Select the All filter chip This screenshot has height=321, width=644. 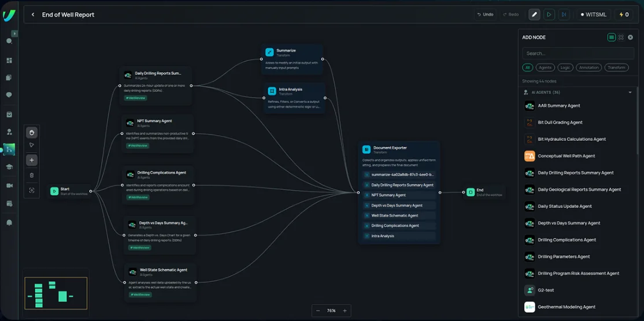coord(527,67)
